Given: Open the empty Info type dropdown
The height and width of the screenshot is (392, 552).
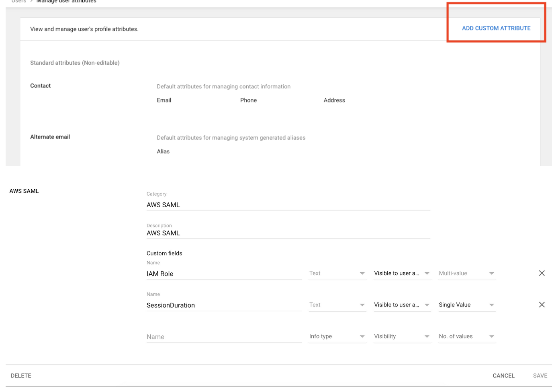Looking at the screenshot, I should pos(337,337).
